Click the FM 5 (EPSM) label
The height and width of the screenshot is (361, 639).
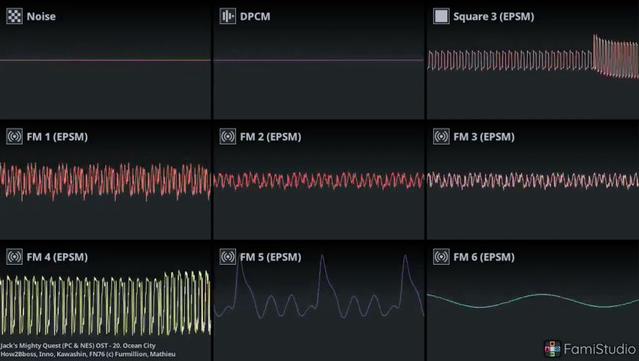271,257
